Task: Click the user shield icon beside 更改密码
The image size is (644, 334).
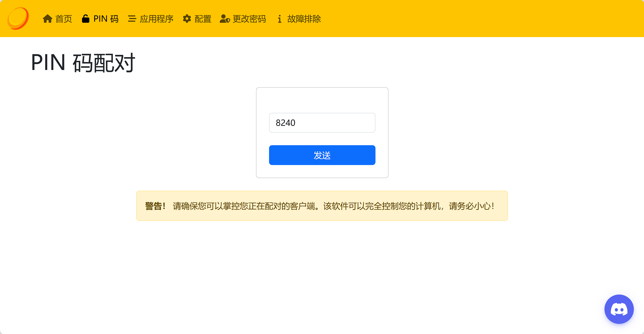Action: (x=225, y=19)
